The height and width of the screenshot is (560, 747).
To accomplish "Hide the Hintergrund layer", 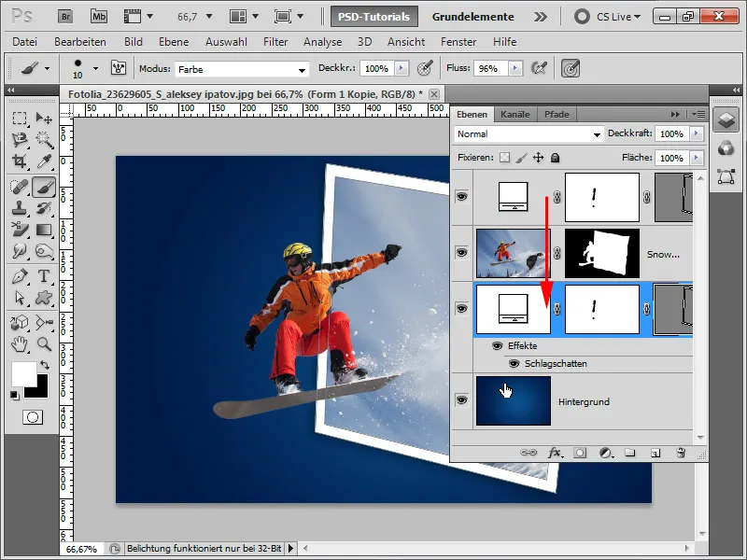I will (x=461, y=400).
